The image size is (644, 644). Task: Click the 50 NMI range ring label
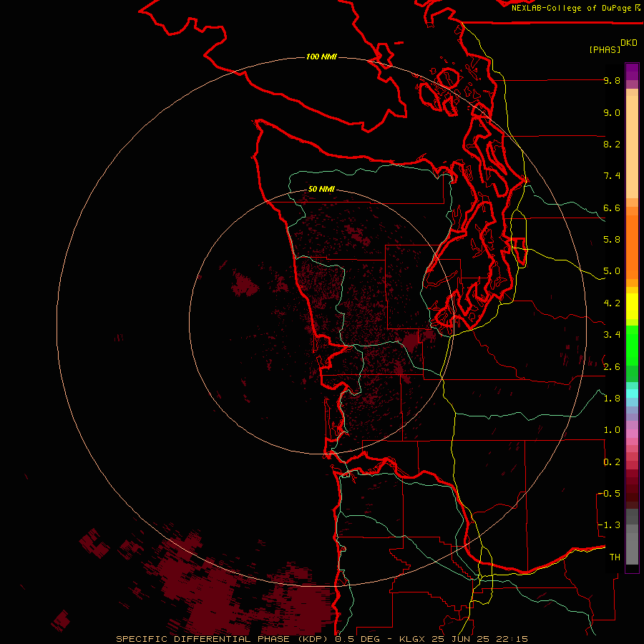click(x=321, y=189)
